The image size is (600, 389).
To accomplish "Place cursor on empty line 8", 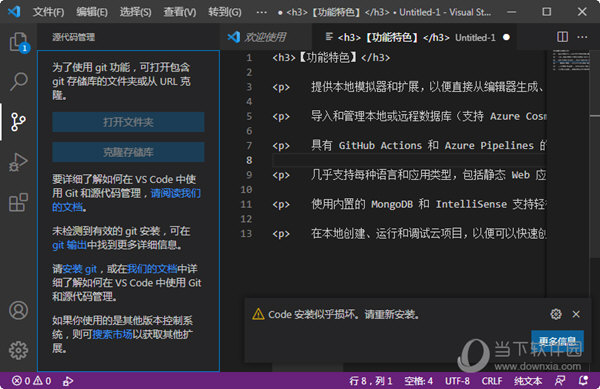I will (409, 160).
